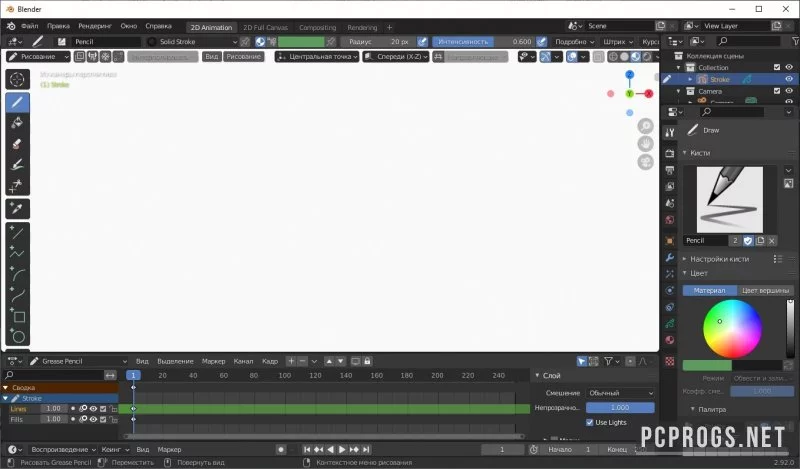Viewport: 800px width, 469px height.
Task: Click the pan hand gizmo button
Action: click(645, 144)
